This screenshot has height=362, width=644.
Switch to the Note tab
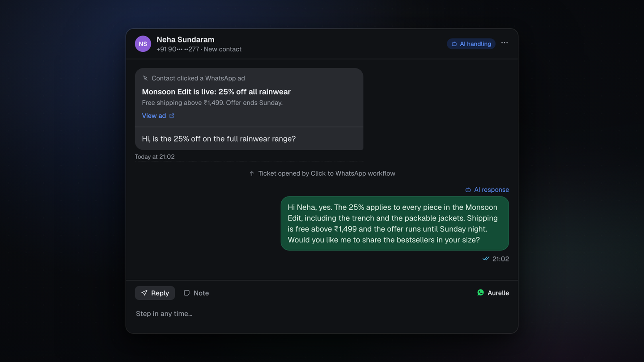(196, 293)
